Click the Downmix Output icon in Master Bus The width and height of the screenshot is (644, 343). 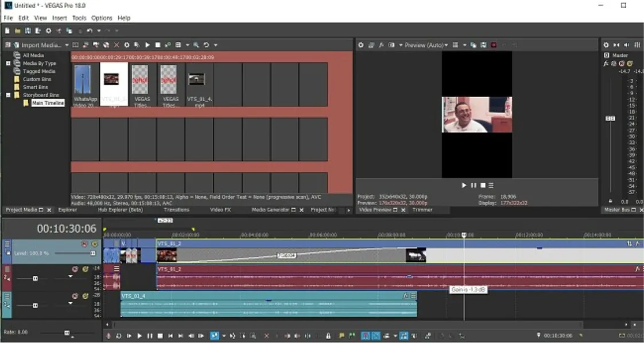(616, 45)
